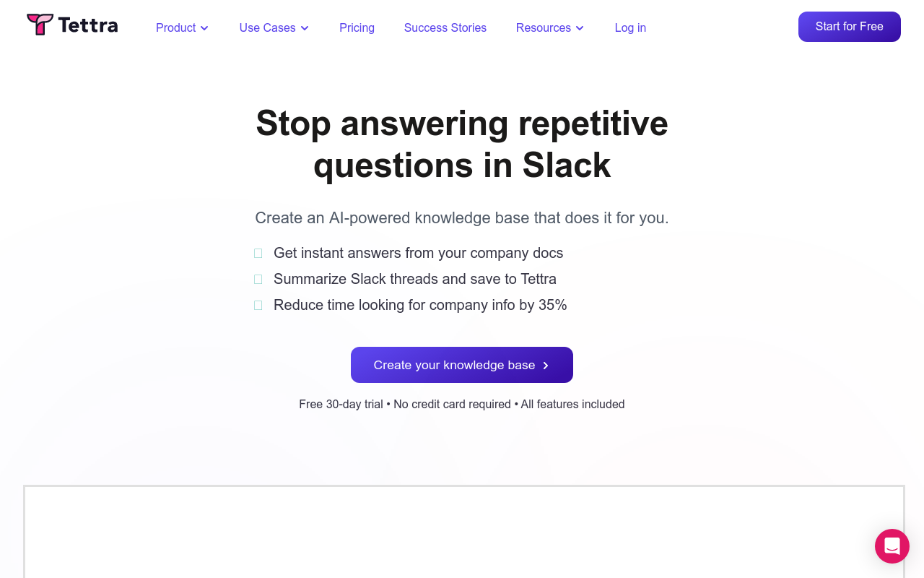Click the checkbox icon beside Reduce time looking
The image size is (924, 578).
coord(258,306)
